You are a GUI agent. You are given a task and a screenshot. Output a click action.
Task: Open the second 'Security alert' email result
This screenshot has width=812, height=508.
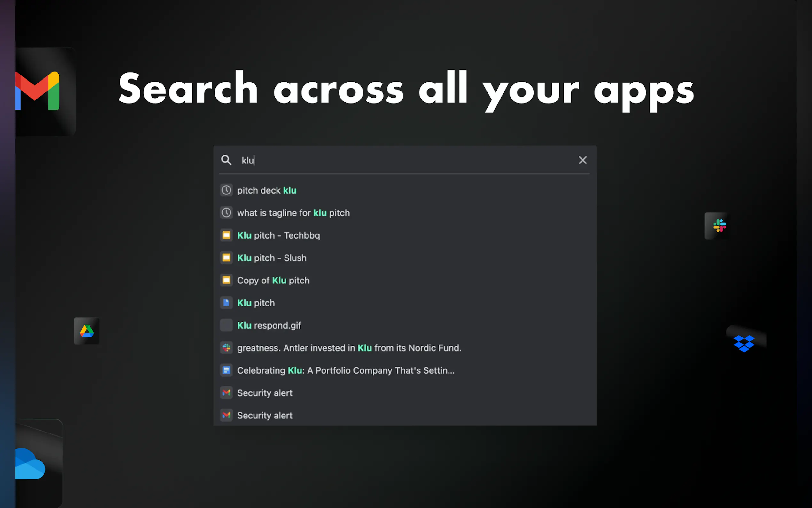pyautogui.click(x=265, y=415)
